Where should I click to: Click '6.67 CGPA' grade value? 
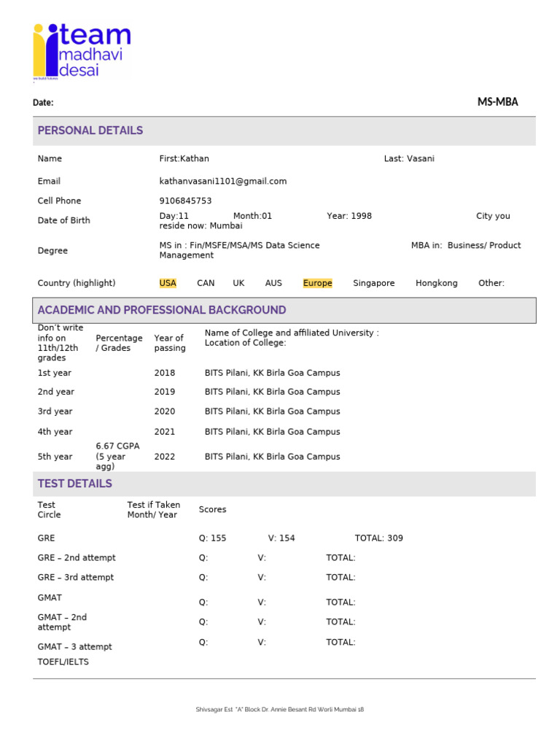click(117, 446)
